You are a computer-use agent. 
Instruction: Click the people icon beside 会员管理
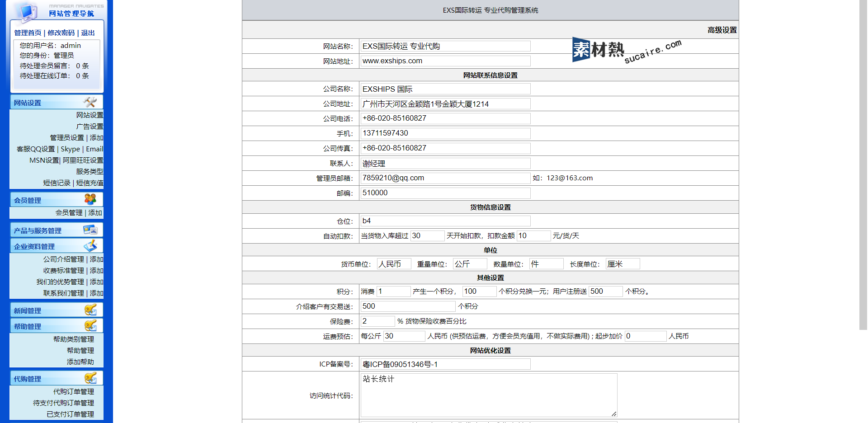coord(90,199)
